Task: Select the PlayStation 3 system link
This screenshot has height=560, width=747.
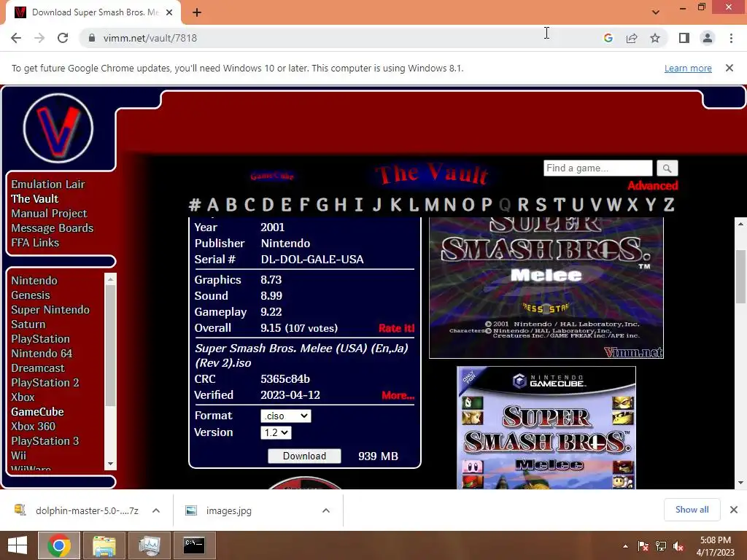Action: tap(45, 441)
